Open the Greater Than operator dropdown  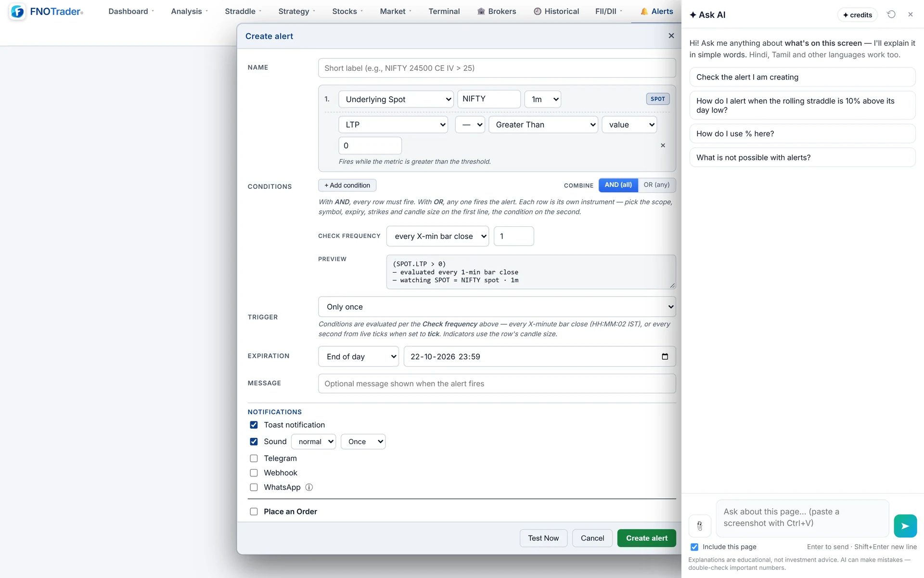(543, 125)
